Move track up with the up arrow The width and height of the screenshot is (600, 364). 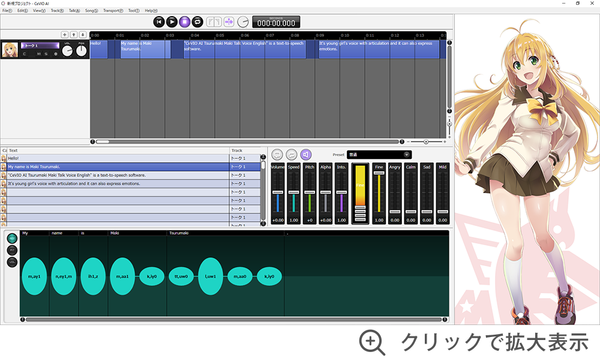coord(74,35)
